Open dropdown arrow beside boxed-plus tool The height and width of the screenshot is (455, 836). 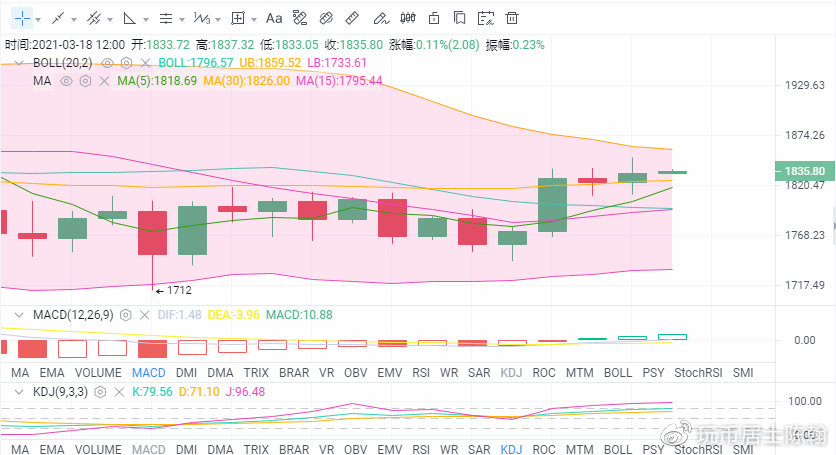[x=254, y=20]
